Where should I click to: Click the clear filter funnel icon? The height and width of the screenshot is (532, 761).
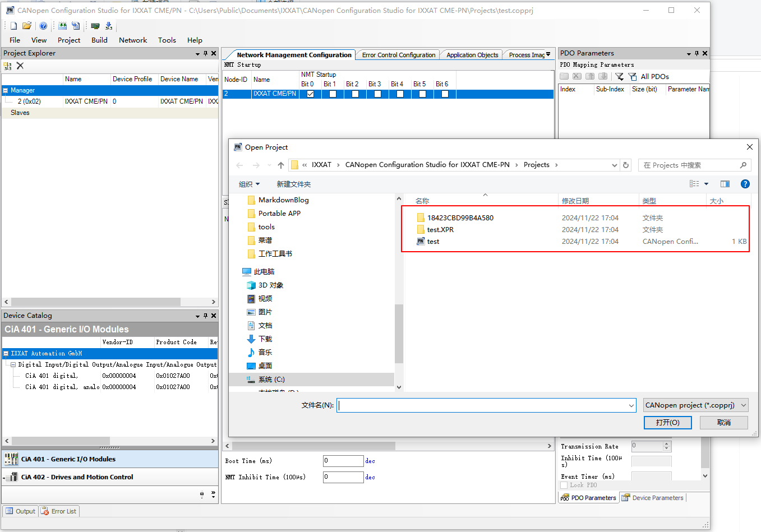(633, 76)
